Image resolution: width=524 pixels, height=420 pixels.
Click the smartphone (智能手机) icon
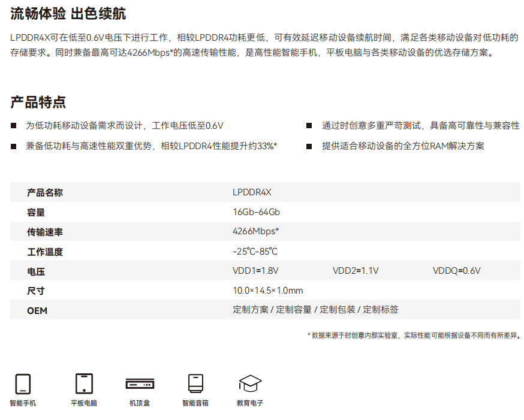tap(23, 383)
